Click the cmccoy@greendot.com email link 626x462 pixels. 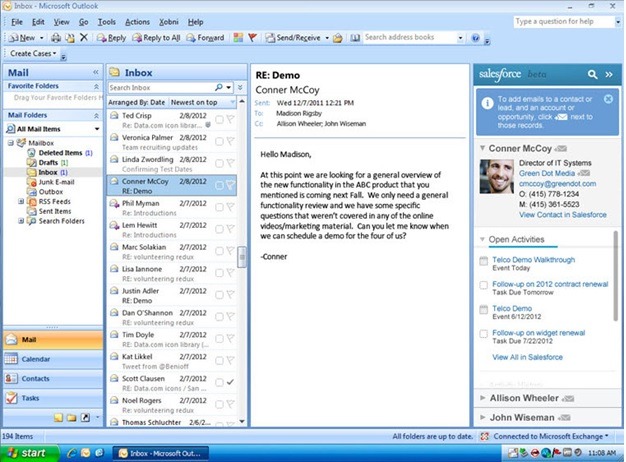557,184
